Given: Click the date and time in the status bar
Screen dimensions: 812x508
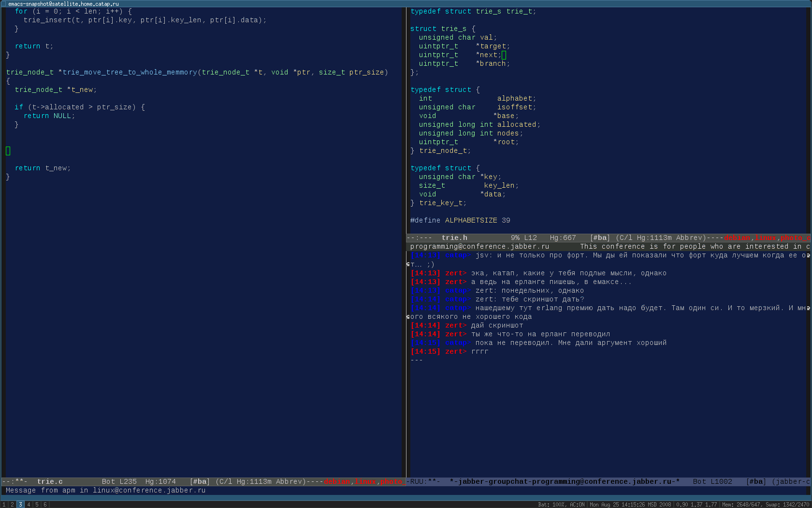Looking at the screenshot, I should pos(630,504).
